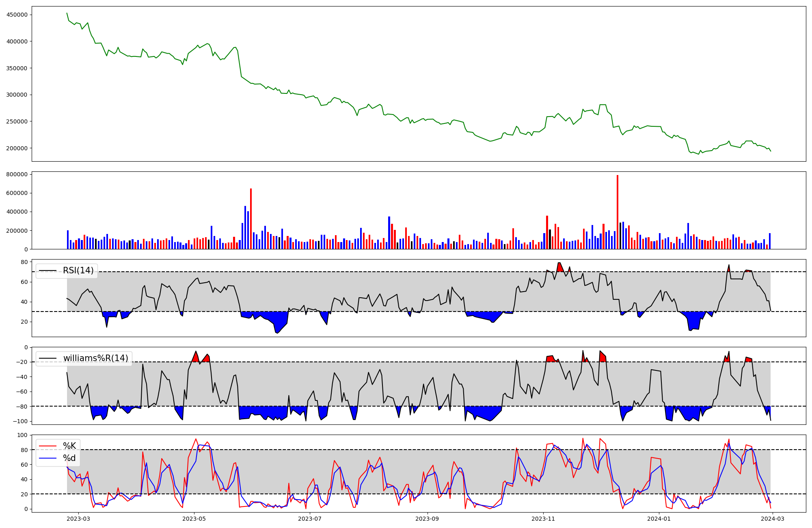Click the blue %d legend line sample
Screen dimensions: 812x528
(47, 458)
